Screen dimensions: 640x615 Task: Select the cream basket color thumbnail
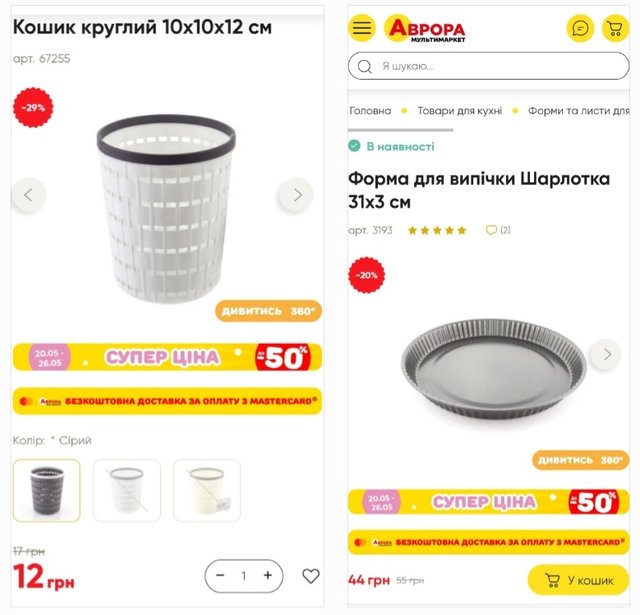207,491
